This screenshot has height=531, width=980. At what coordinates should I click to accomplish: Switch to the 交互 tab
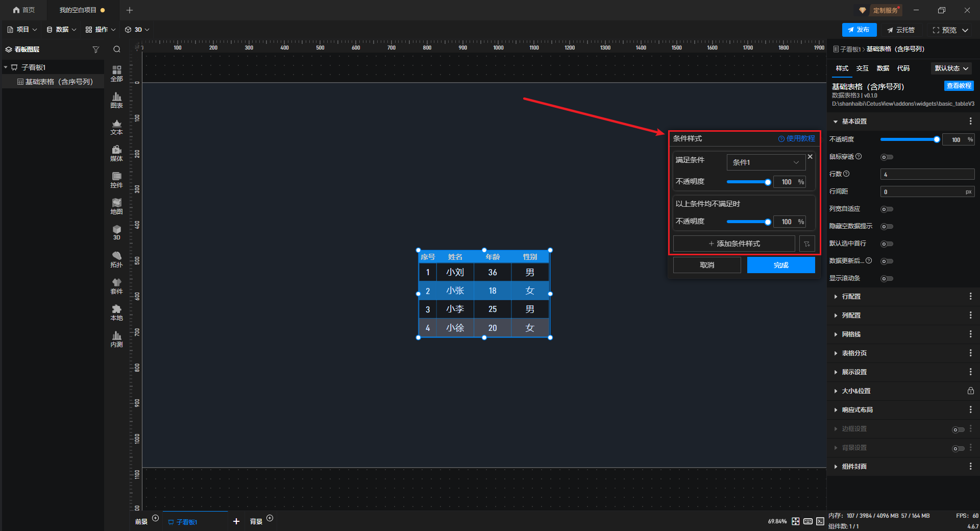pyautogui.click(x=862, y=68)
